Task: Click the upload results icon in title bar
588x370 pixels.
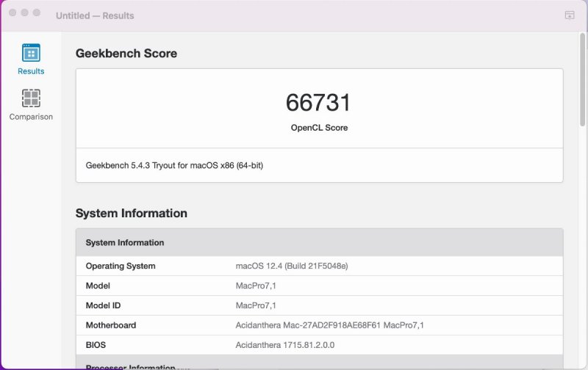Action: pos(569,15)
